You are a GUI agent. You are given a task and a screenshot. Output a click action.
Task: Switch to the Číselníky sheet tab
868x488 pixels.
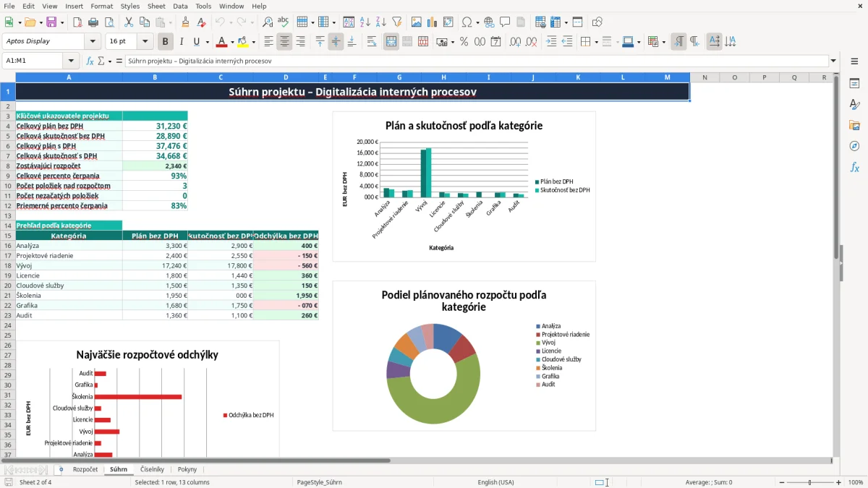pos(152,469)
